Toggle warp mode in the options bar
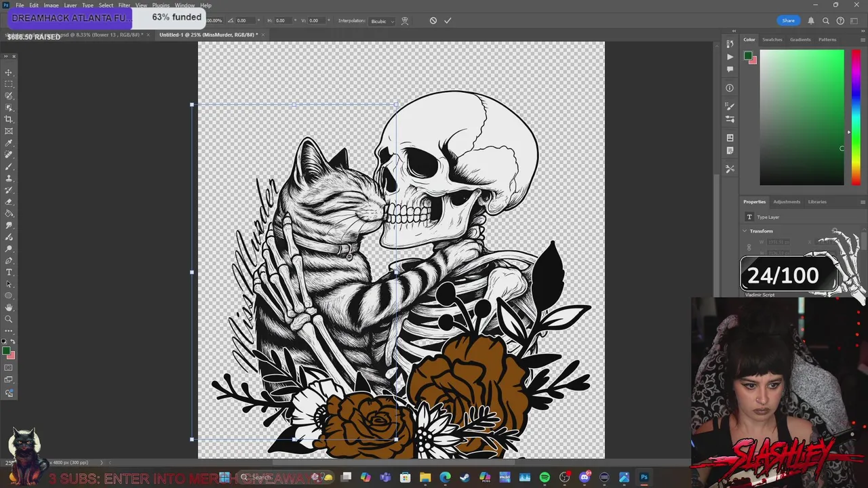868x488 pixels. click(x=405, y=20)
